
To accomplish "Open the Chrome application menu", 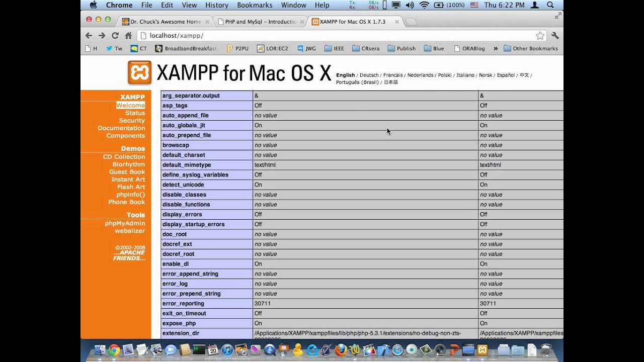I will (x=119, y=5).
